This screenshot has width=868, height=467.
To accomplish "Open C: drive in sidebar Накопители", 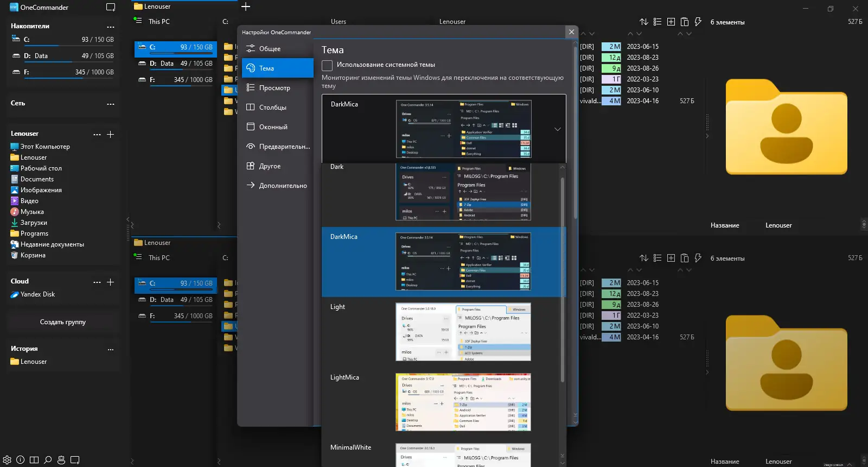I will [62, 40].
